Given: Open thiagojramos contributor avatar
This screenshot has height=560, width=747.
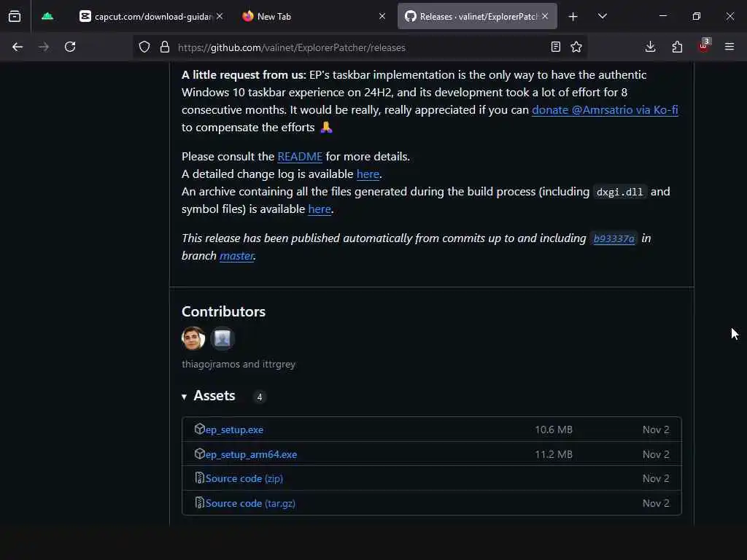Looking at the screenshot, I should click(193, 338).
